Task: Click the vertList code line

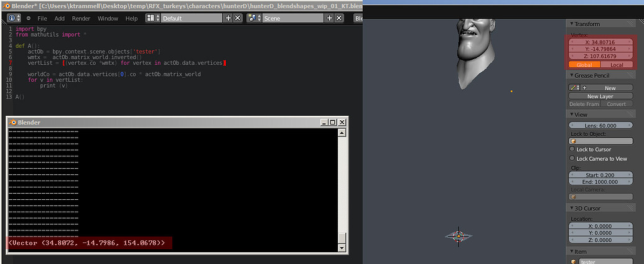Action: click(127, 63)
